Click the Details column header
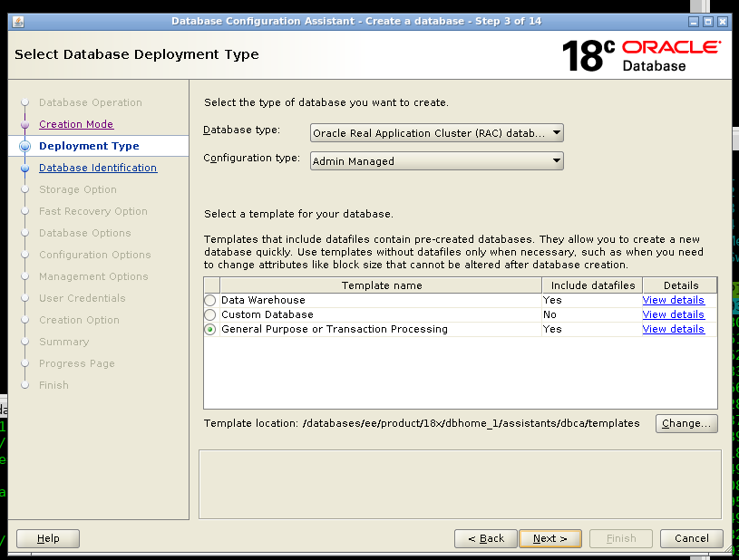Image resolution: width=739 pixels, height=560 pixels. (x=681, y=285)
